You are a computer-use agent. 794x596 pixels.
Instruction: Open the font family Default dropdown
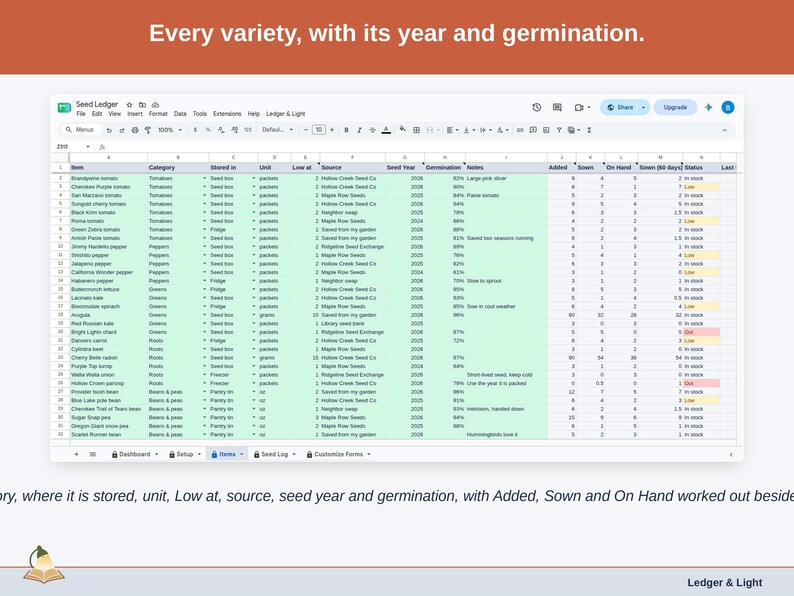click(277, 130)
